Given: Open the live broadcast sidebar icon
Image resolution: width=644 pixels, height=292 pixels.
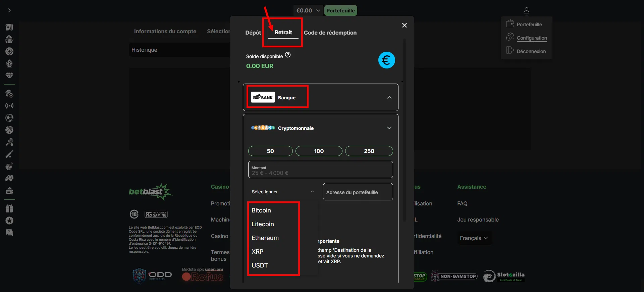Looking at the screenshot, I should pyautogui.click(x=9, y=106).
